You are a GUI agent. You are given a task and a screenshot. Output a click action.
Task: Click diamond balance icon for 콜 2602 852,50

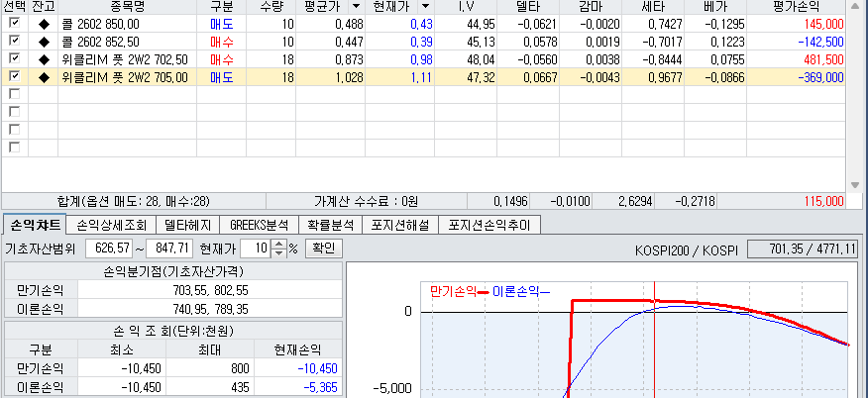point(44,42)
